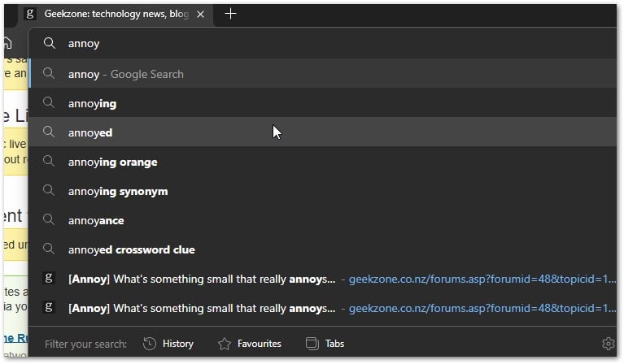Click magnifier icon beside 'annoyed crossword clue'
The width and height of the screenshot is (624, 364).
(49, 249)
